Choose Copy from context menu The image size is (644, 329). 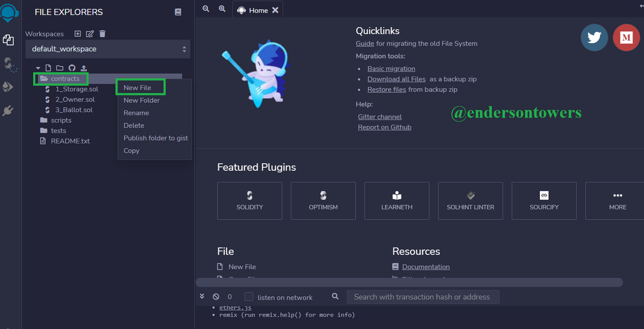tap(131, 151)
